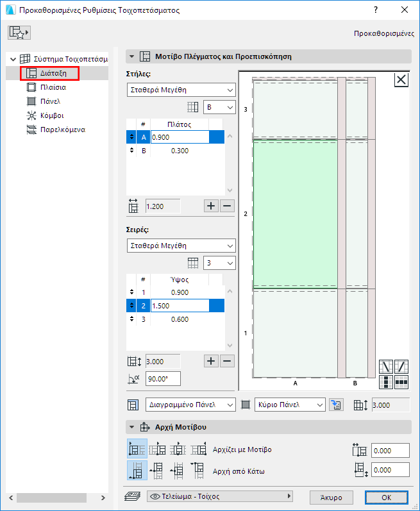Open the Πάνελ settings page

pyautogui.click(x=50, y=101)
